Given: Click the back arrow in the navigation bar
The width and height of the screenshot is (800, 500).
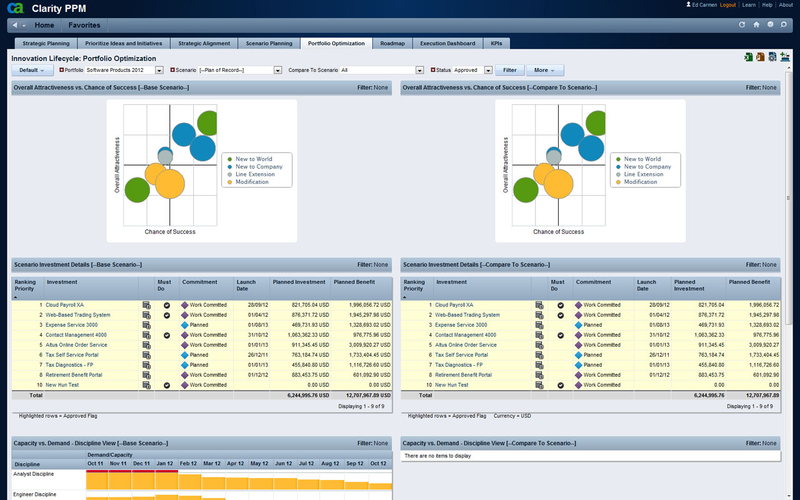Looking at the screenshot, I should (x=15, y=25).
